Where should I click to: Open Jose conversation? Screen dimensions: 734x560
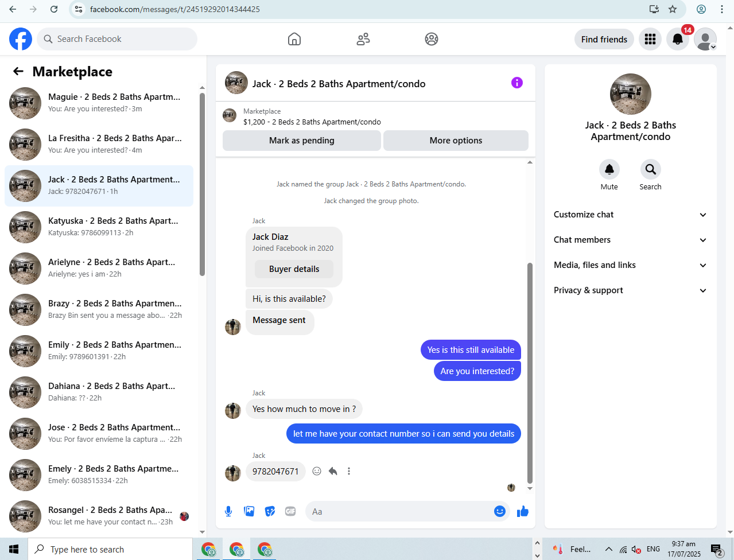(x=99, y=434)
